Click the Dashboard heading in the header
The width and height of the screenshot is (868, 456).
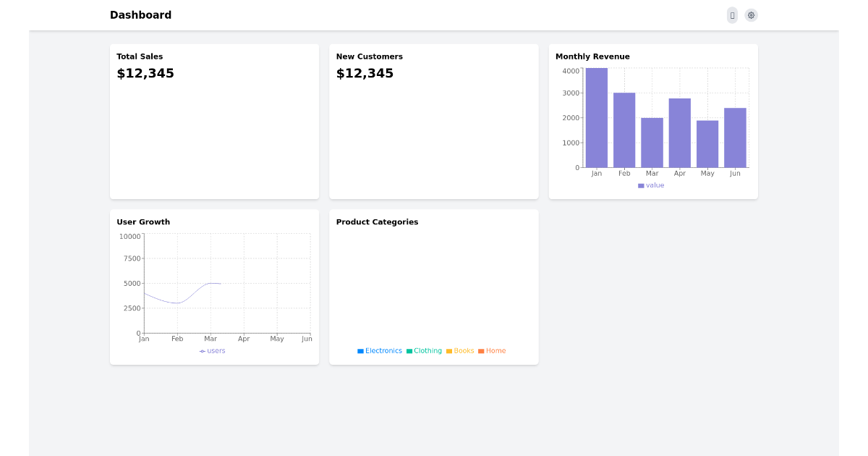click(140, 14)
